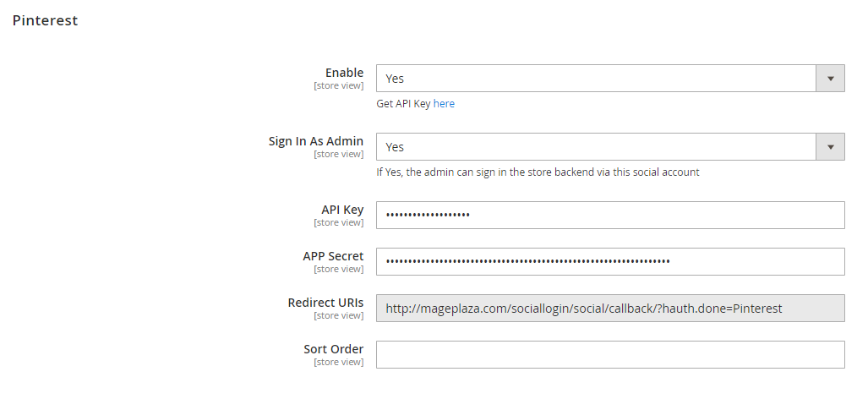Click the Sign In As Admin label

click(316, 141)
